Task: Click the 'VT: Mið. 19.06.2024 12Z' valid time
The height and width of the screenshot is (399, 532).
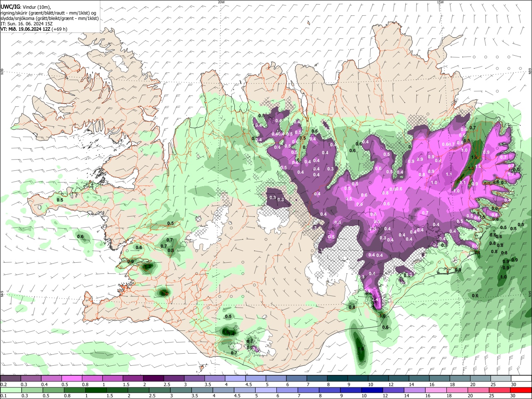Action: coord(26,29)
